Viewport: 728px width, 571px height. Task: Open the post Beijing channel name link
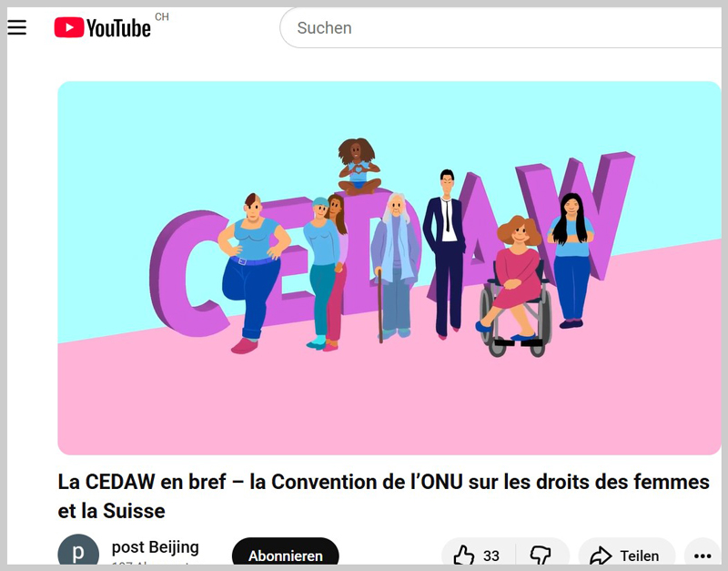(155, 546)
